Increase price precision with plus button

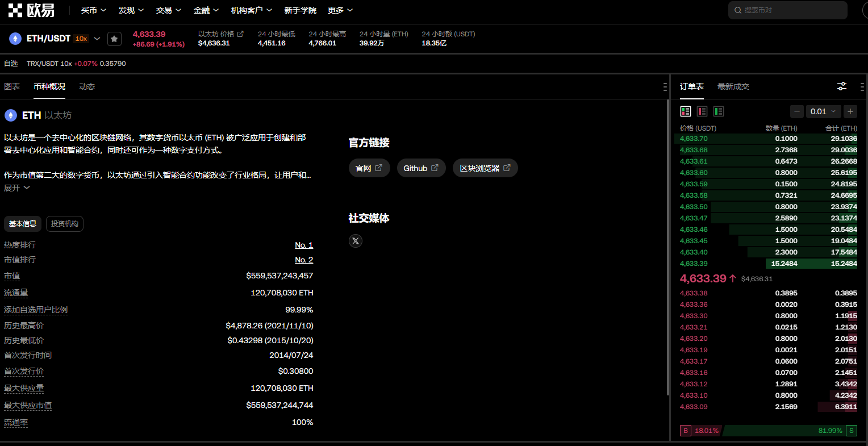click(x=850, y=111)
